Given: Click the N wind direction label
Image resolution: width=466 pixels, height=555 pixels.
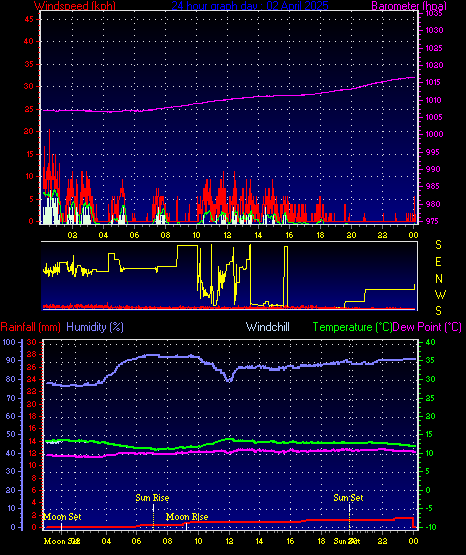Looking at the screenshot, I should click(x=439, y=279).
